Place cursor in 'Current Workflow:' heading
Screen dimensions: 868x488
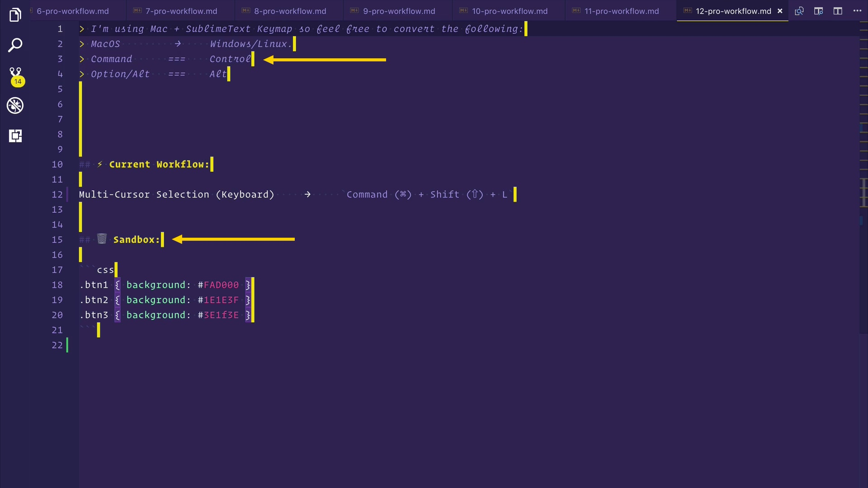(x=159, y=164)
